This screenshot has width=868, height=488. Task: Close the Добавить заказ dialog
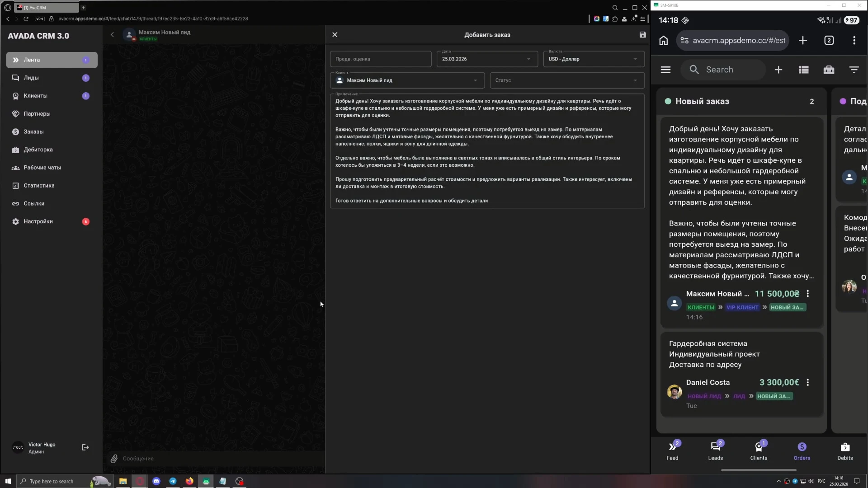point(335,35)
